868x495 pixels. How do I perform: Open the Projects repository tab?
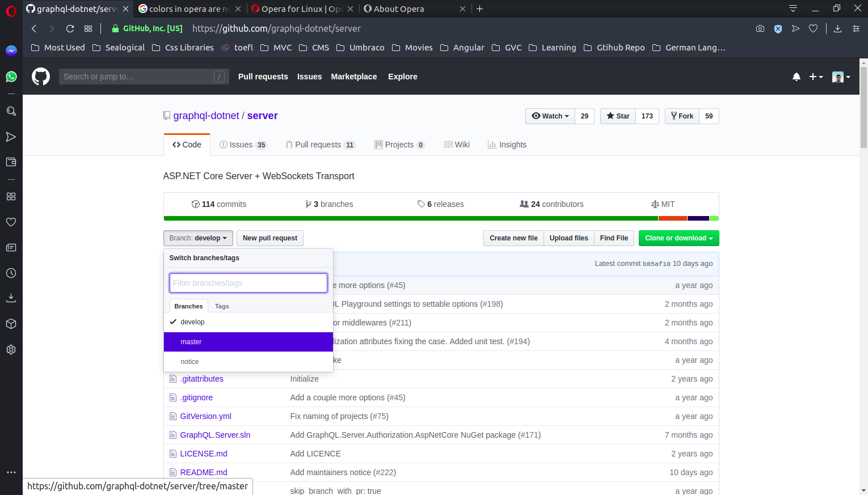click(399, 145)
